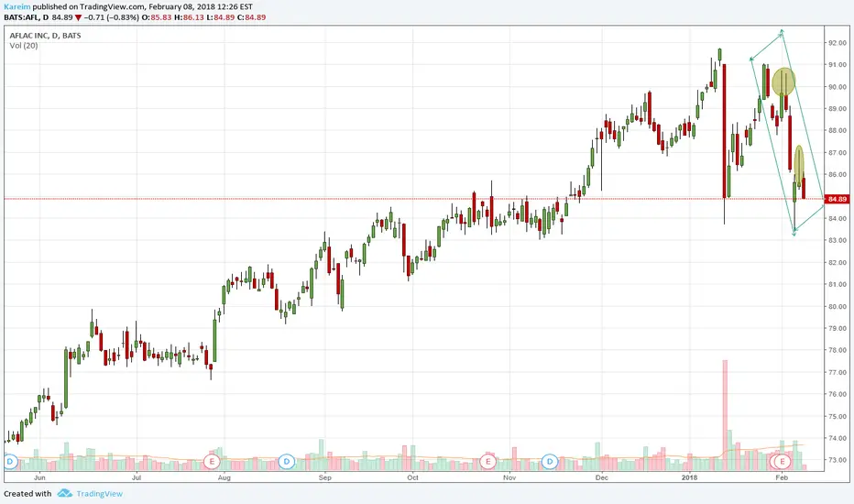Viewport: 854px width, 504px height.
Task: Click the O:85.83 open value in header
Action: click(157, 17)
